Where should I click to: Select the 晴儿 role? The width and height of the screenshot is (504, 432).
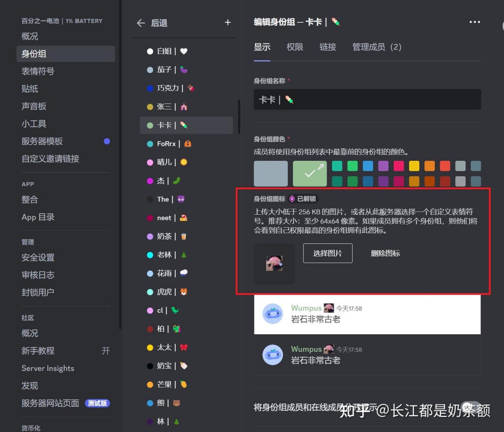(x=186, y=162)
